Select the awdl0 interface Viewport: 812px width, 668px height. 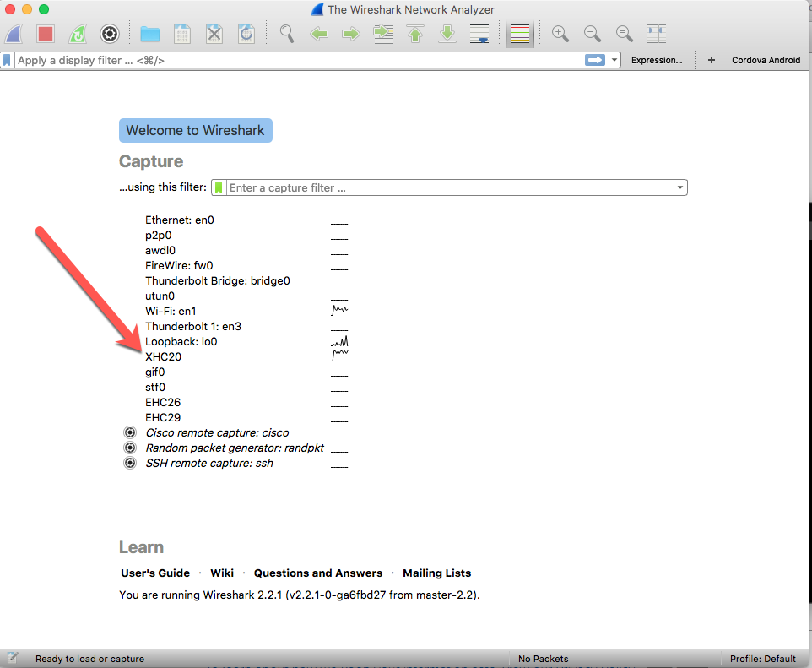(160, 250)
